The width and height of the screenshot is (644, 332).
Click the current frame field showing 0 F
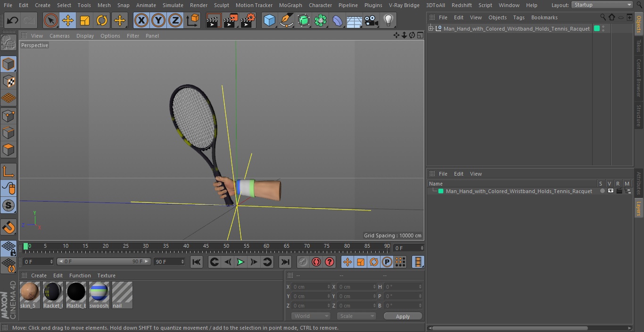tap(408, 248)
